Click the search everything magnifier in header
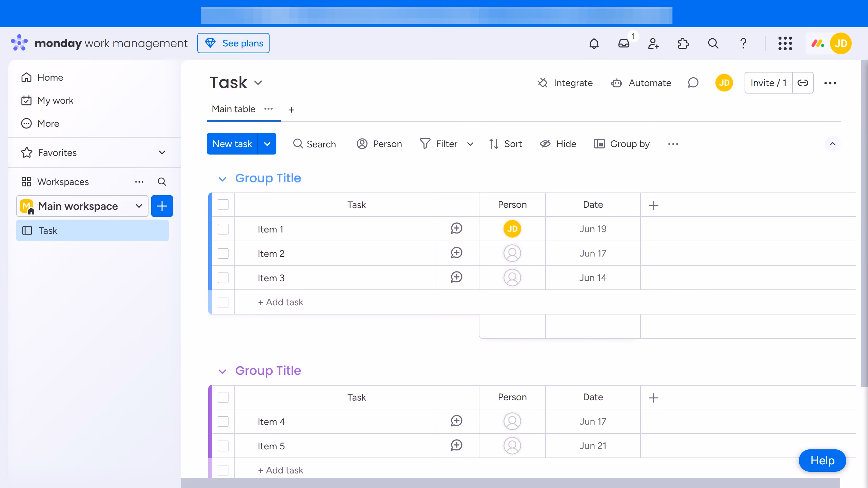 tap(713, 43)
